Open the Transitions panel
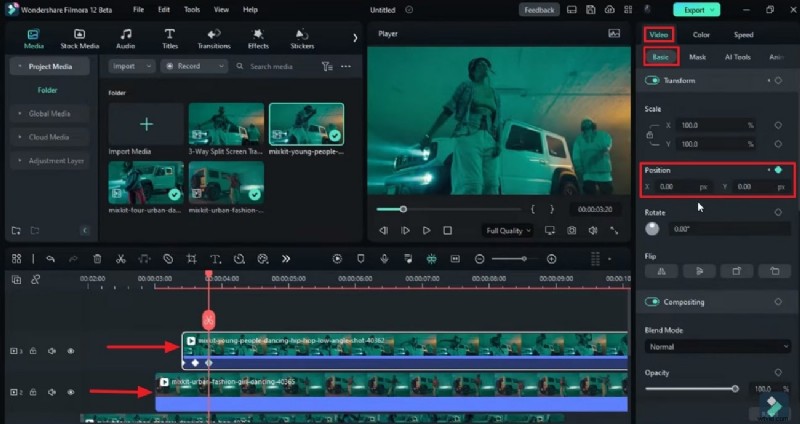 [214, 38]
